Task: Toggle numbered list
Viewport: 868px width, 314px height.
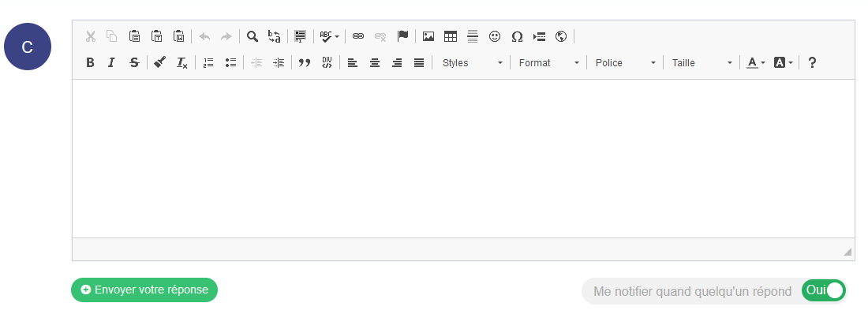Action: point(208,62)
